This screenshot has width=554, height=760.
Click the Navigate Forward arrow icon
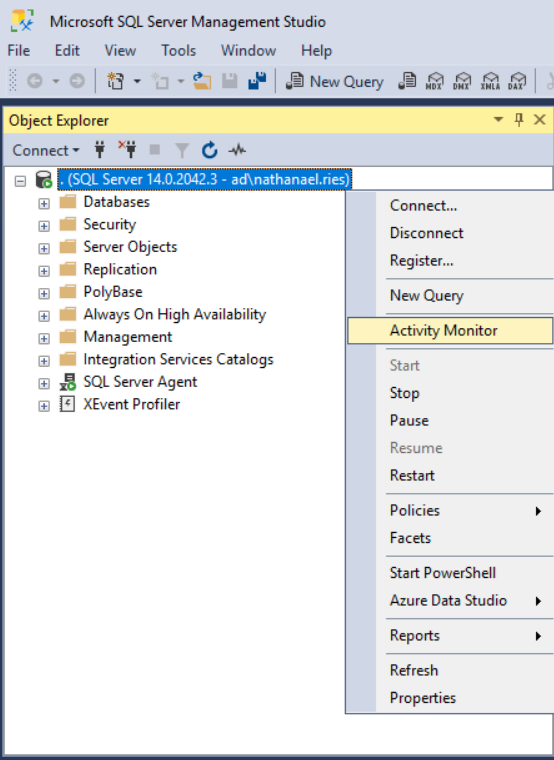pos(77,81)
